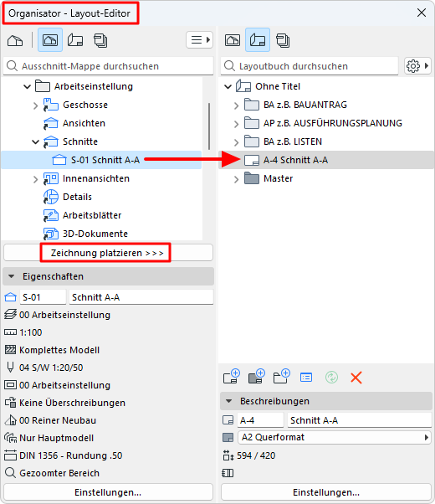Image resolution: width=435 pixels, height=504 pixels.
Task: Click the Ausschnitt-Mappe durchsuchen search field
Action: coord(108,66)
